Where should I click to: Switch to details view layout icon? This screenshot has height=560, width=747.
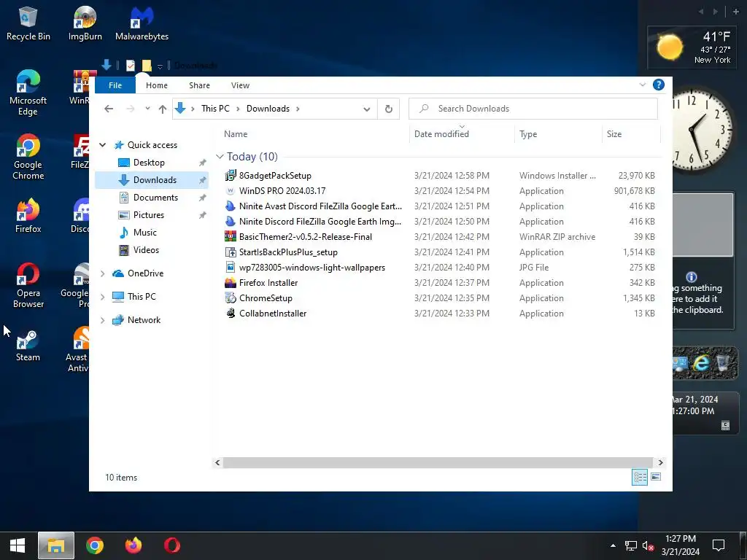639,477
